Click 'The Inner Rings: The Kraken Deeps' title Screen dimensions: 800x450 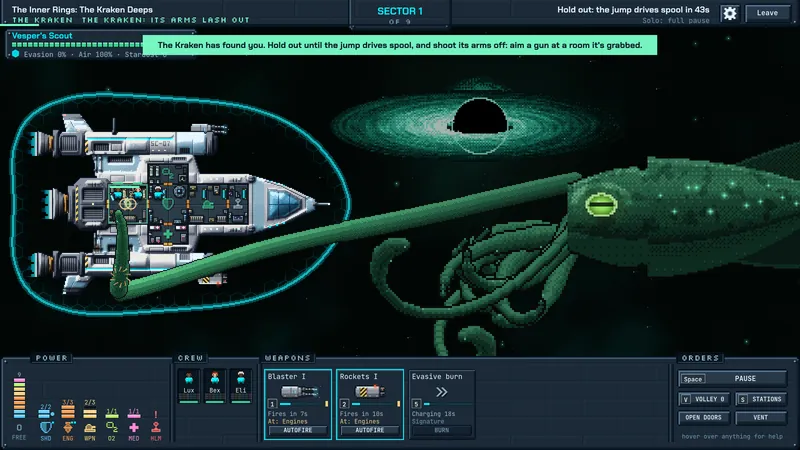82,10
